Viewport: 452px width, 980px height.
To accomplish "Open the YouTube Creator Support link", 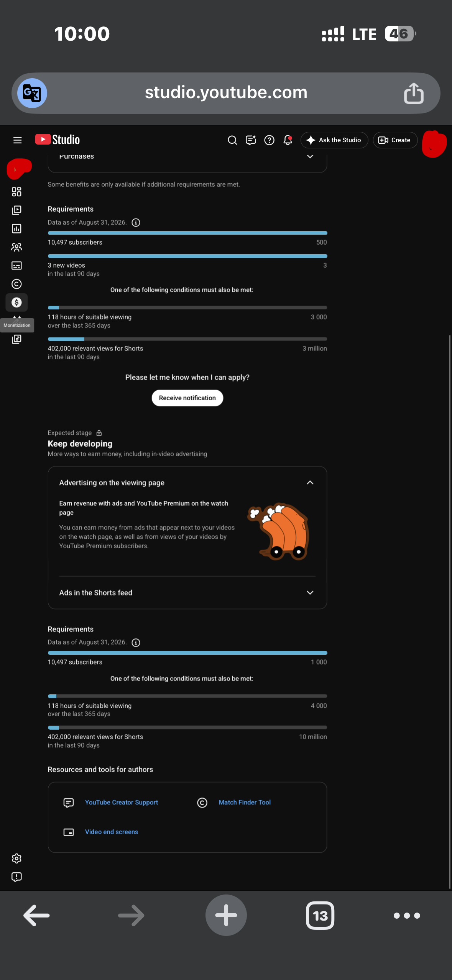I will pos(122,802).
